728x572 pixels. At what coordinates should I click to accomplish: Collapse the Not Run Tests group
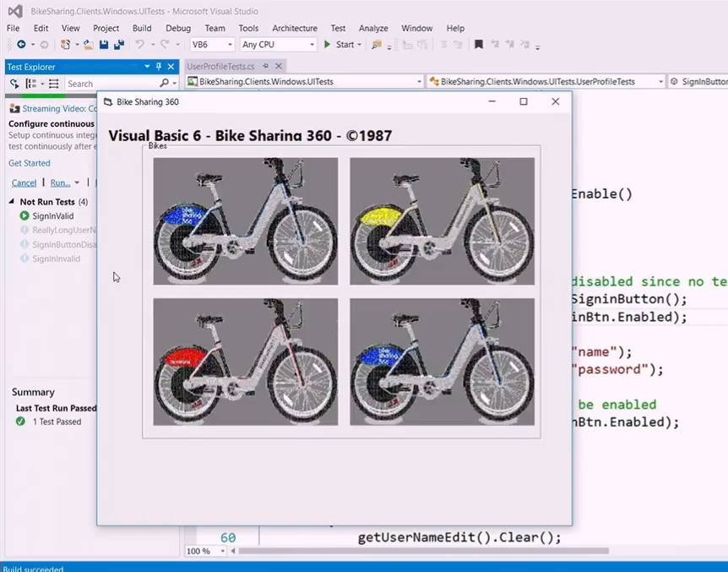click(12, 202)
